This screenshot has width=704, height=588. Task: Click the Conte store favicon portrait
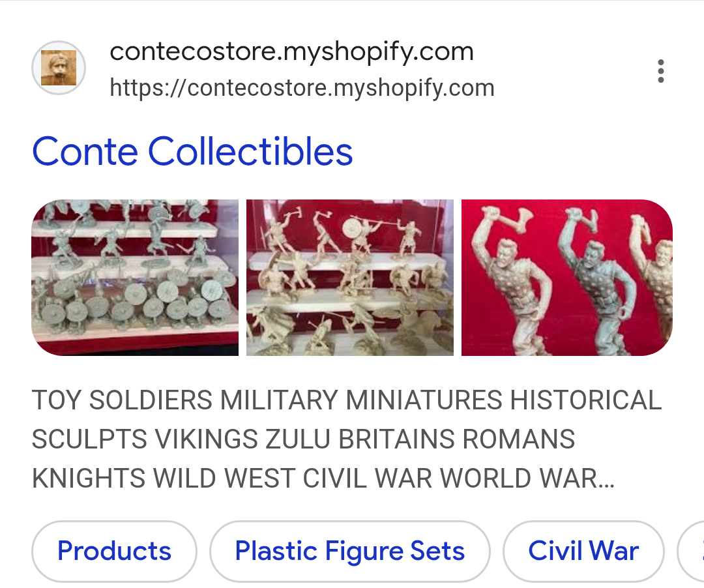(x=59, y=68)
